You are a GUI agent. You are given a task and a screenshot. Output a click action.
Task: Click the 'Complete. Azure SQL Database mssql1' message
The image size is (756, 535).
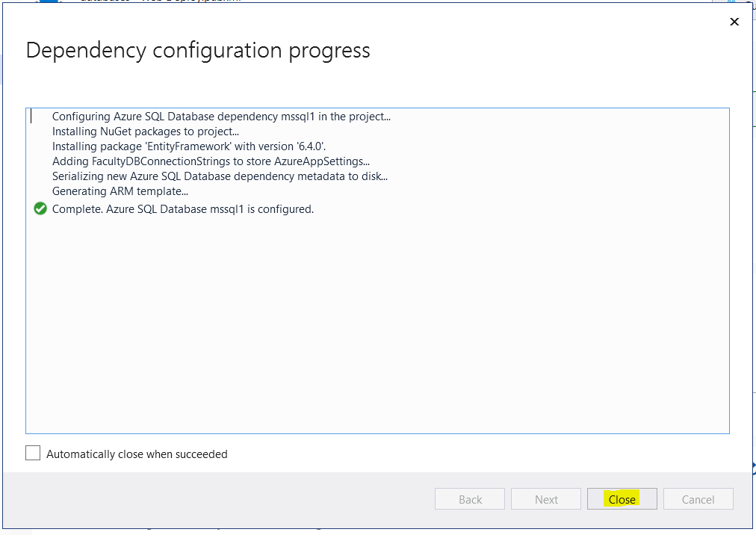183,209
